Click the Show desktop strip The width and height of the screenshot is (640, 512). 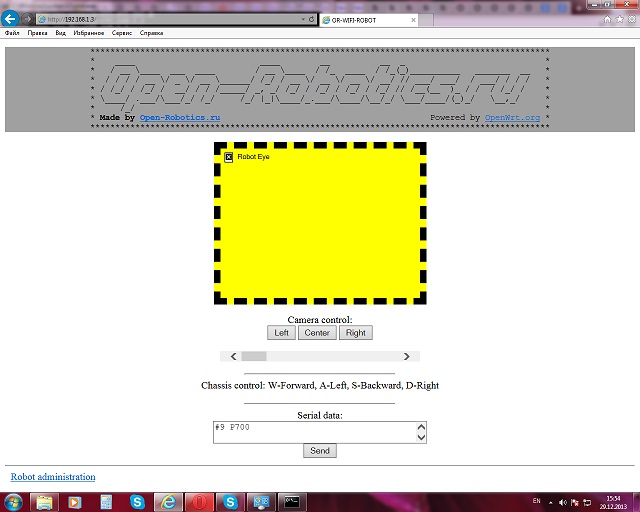pos(637,503)
